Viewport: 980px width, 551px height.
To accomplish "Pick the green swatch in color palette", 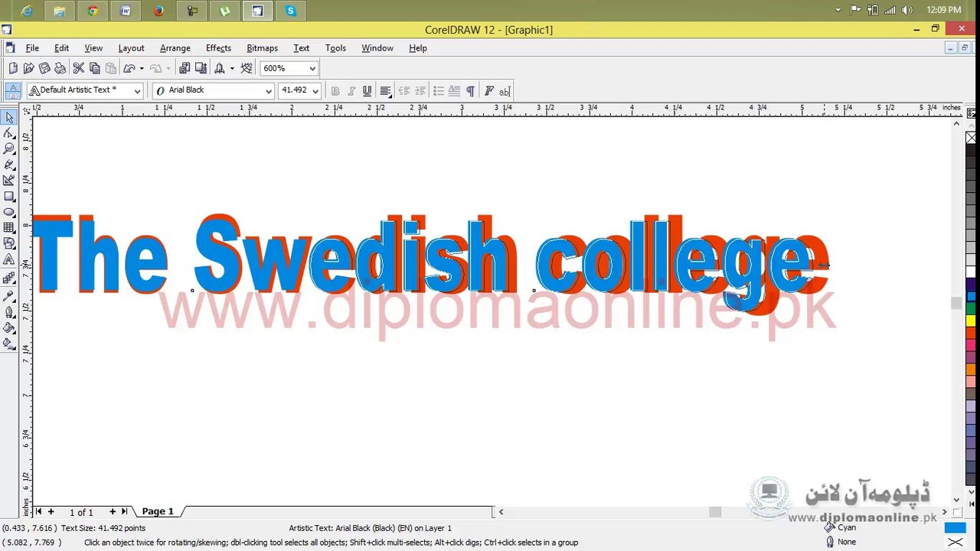I will 971,308.
